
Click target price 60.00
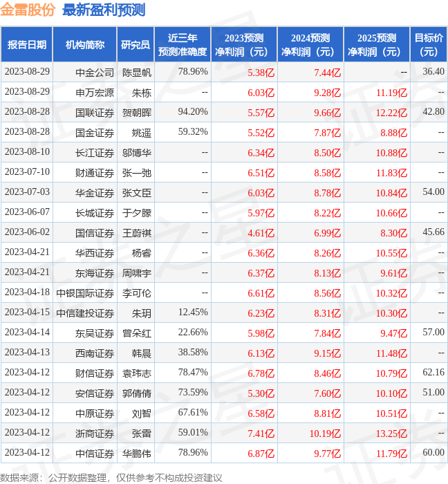point(433,453)
